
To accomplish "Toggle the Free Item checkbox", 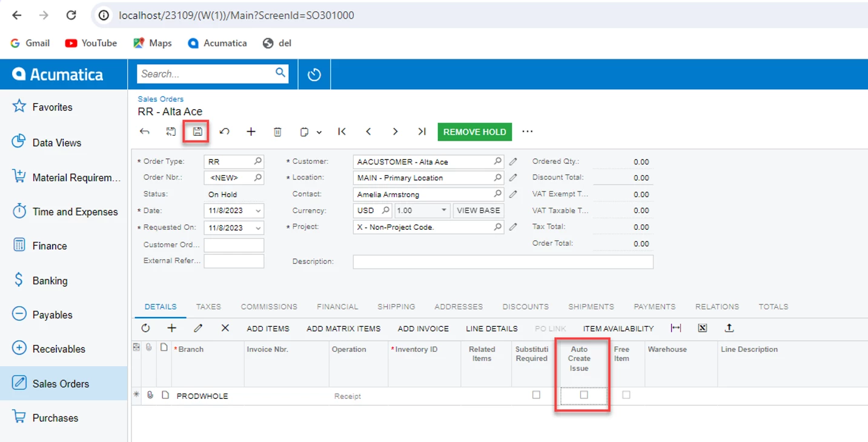I will coord(626,395).
